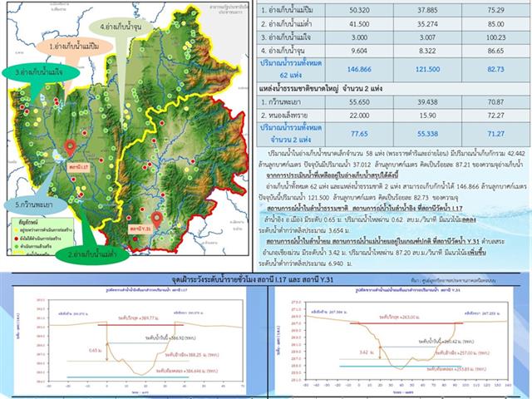Click the salmon callout 1.อ่างเก็บน้ำแม่ปืม
The width and height of the screenshot is (532, 399).
(77, 47)
